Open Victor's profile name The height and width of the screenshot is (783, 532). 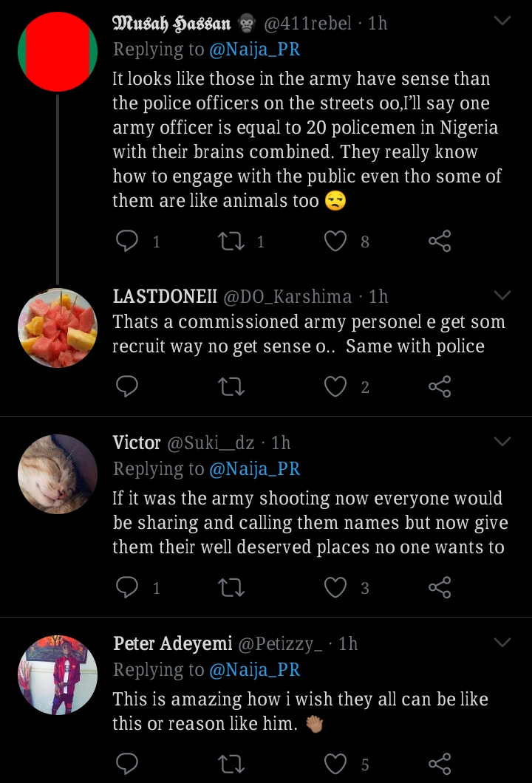(137, 442)
